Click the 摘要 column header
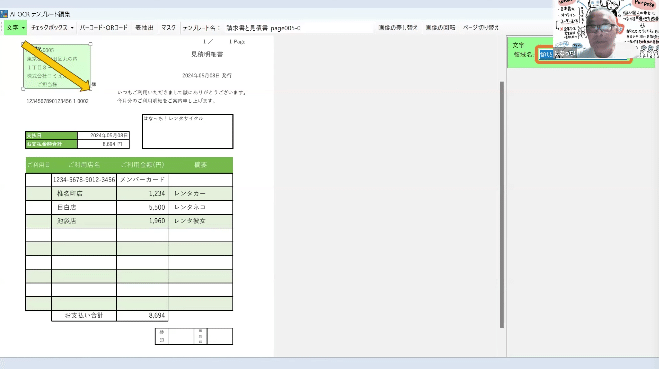The image size is (659, 369). click(200, 165)
